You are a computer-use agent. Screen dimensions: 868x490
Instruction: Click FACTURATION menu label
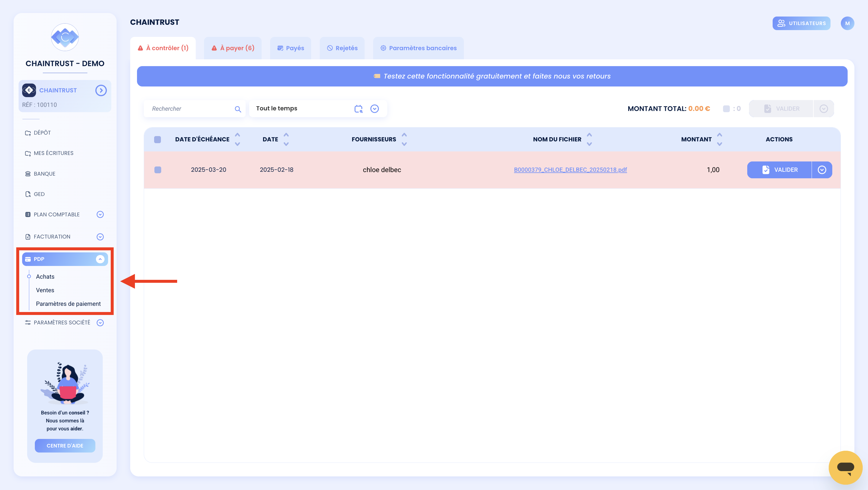pyautogui.click(x=52, y=236)
